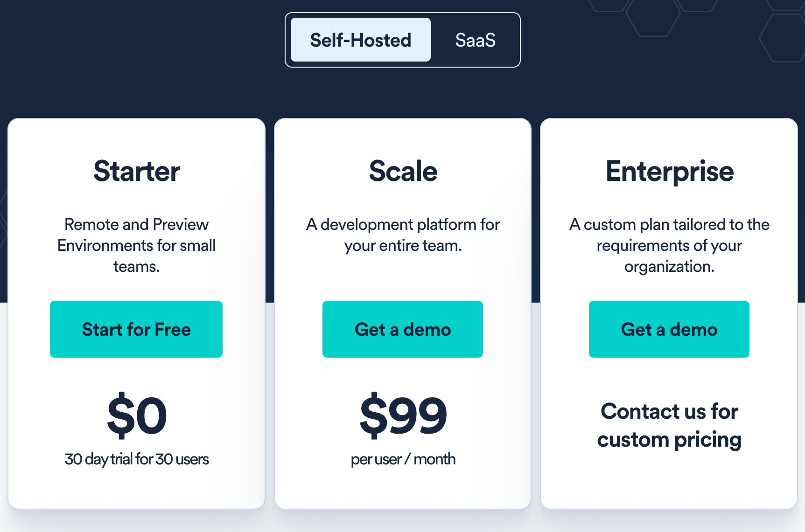The image size is (805, 532).
Task: Click the $99 Scale price
Action: pos(403,415)
